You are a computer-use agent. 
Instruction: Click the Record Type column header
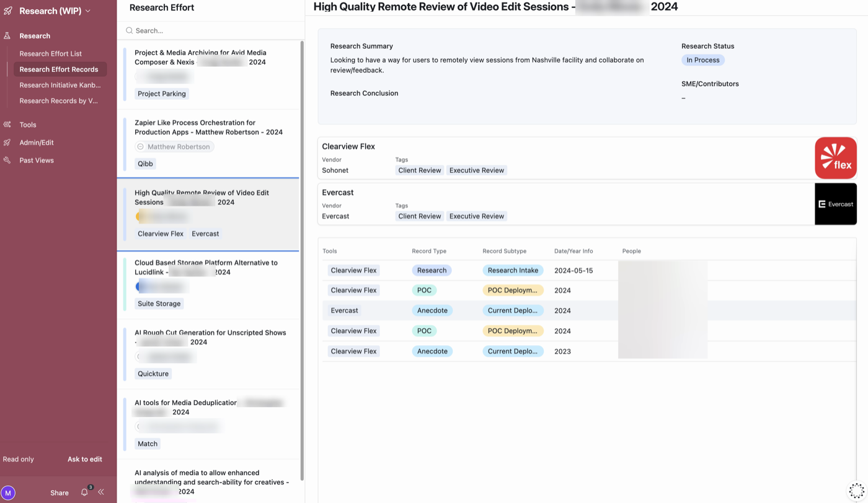(x=429, y=251)
